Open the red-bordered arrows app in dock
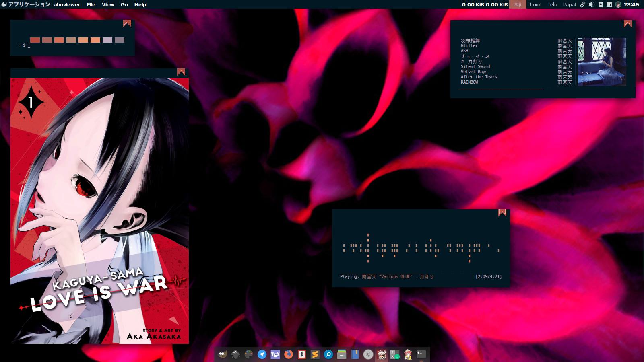The height and width of the screenshot is (362, 644). coord(302,354)
